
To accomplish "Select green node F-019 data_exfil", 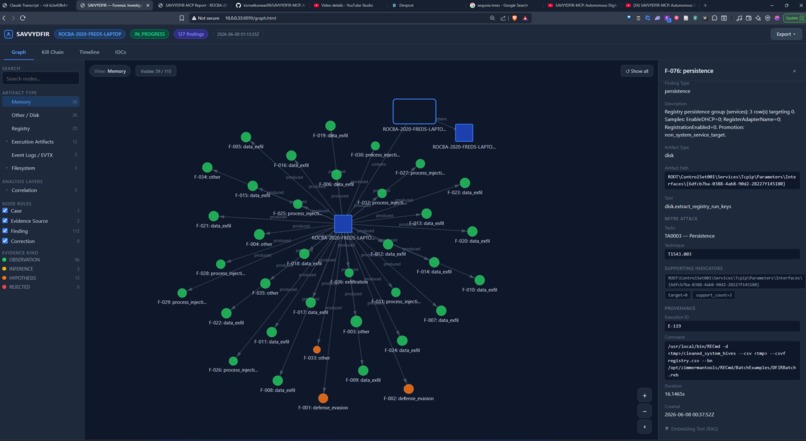I will [x=331, y=126].
